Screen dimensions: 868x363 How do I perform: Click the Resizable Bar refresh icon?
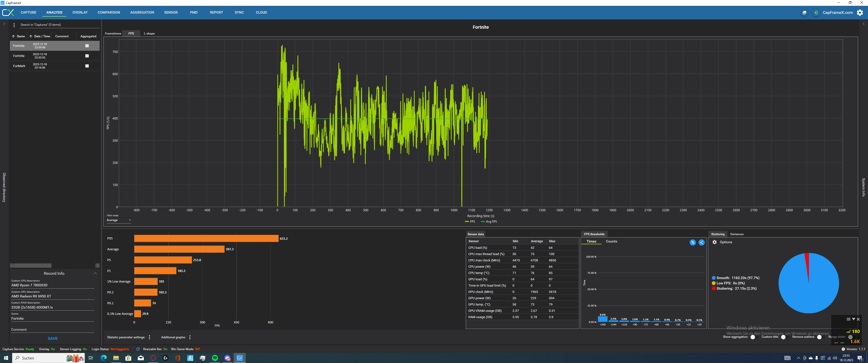click(x=138, y=349)
